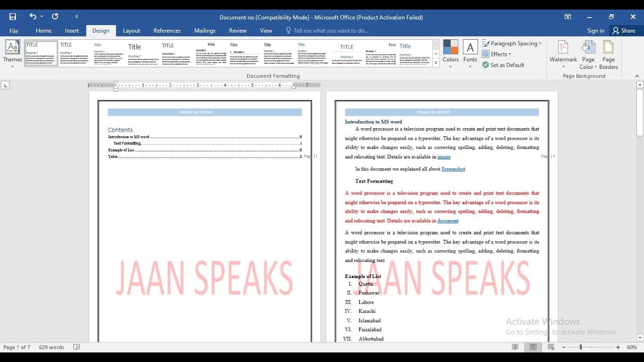Switch to Web Layout view
Viewport: 644px width, 362px height.
551,347
